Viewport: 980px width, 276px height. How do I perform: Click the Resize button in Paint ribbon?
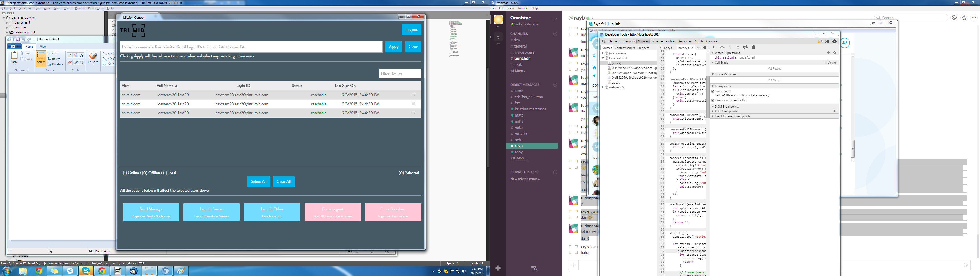[x=54, y=59]
